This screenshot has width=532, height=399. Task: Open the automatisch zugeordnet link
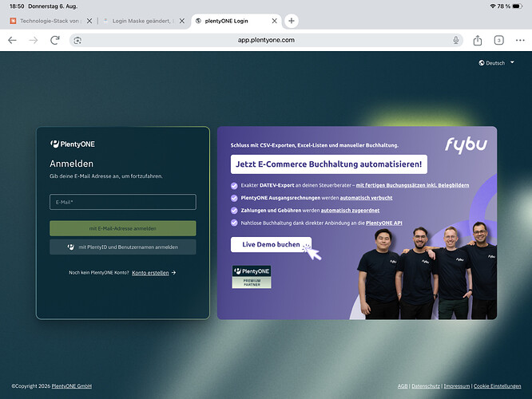(x=350, y=210)
